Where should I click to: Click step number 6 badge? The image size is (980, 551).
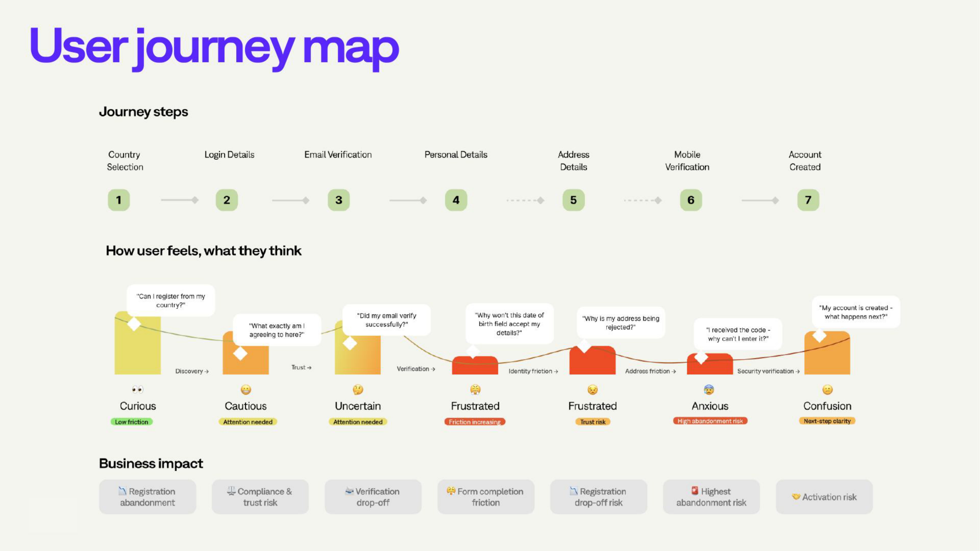click(691, 200)
